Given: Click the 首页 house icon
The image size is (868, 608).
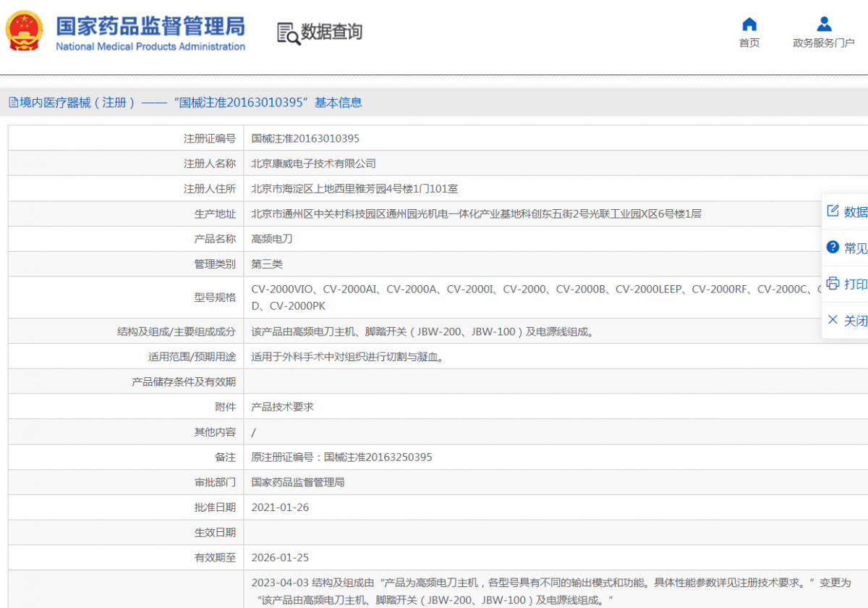Looking at the screenshot, I should pyautogui.click(x=749, y=24).
